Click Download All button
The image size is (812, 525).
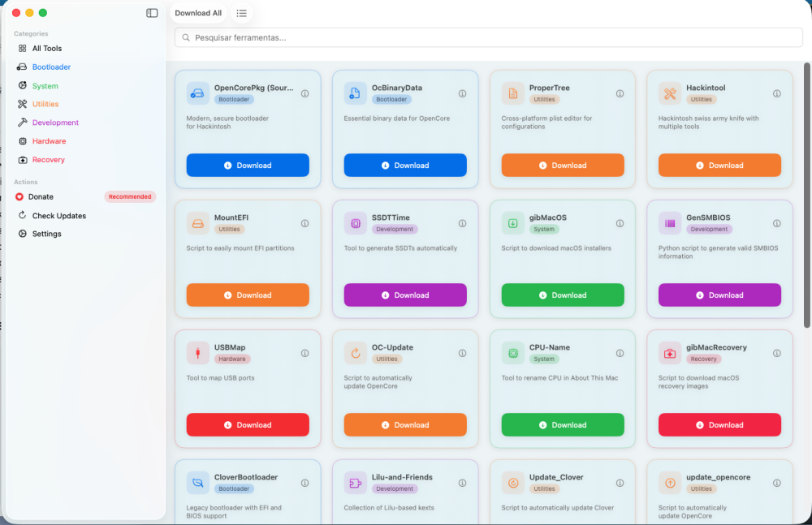click(198, 13)
